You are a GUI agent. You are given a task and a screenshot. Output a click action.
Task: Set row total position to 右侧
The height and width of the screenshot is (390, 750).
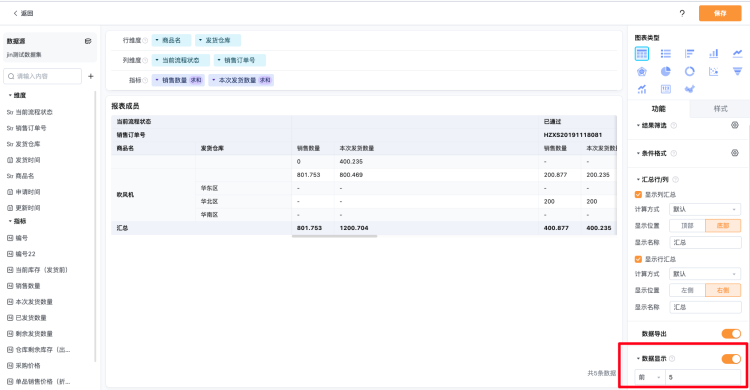(x=723, y=290)
